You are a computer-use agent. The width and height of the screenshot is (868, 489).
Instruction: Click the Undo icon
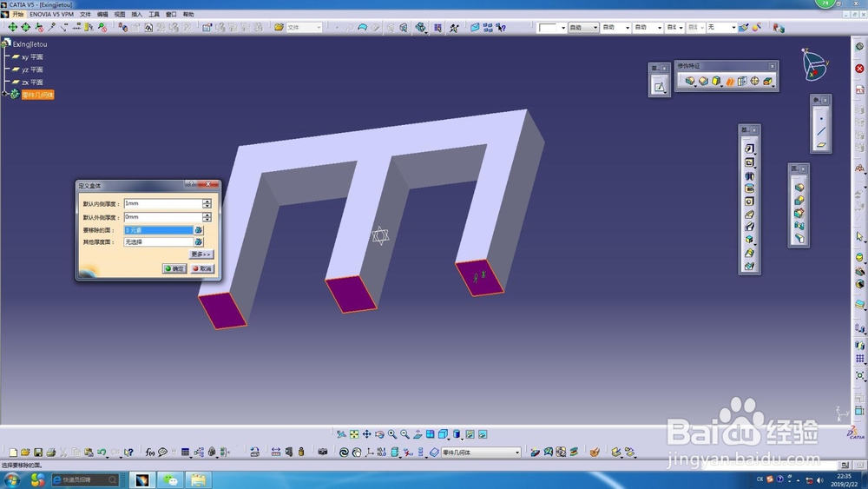tap(102, 453)
